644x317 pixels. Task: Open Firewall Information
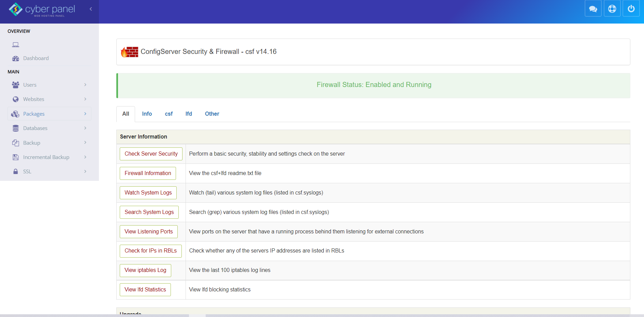click(x=148, y=173)
